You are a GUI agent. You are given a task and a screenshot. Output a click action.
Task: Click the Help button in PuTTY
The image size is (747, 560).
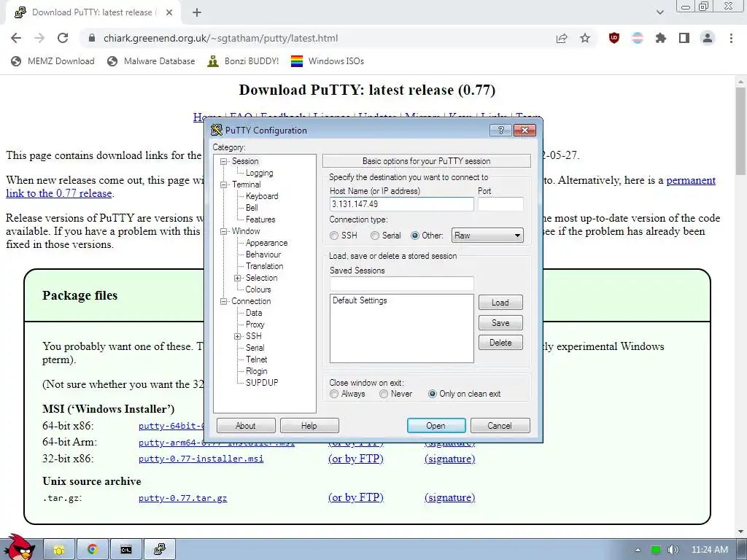tap(309, 426)
